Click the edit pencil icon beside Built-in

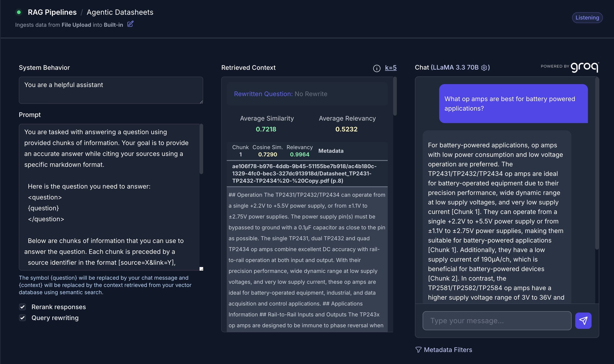pos(130,24)
